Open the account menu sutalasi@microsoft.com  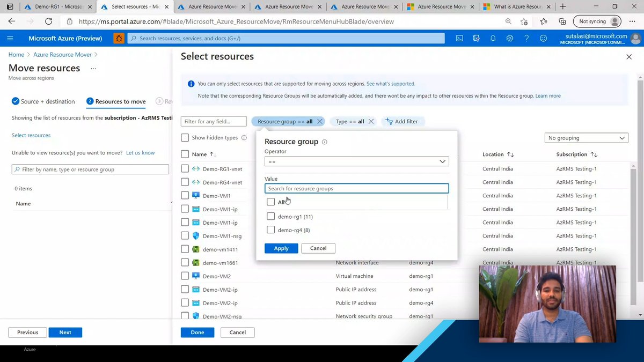(599, 39)
